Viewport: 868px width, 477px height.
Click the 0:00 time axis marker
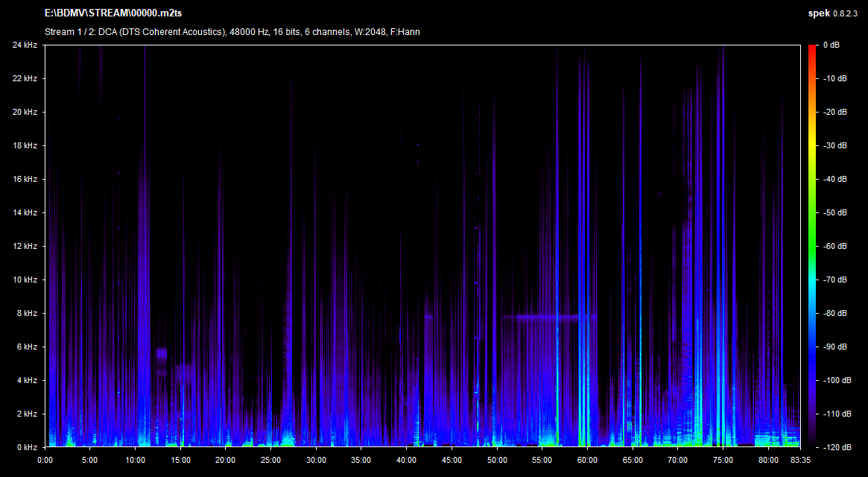pyautogui.click(x=45, y=460)
